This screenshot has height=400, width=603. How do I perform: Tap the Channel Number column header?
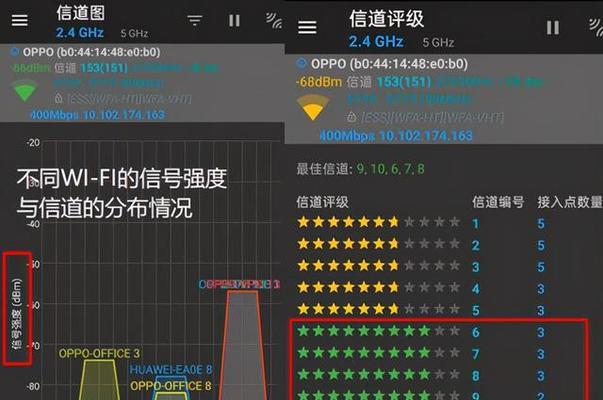(x=498, y=202)
